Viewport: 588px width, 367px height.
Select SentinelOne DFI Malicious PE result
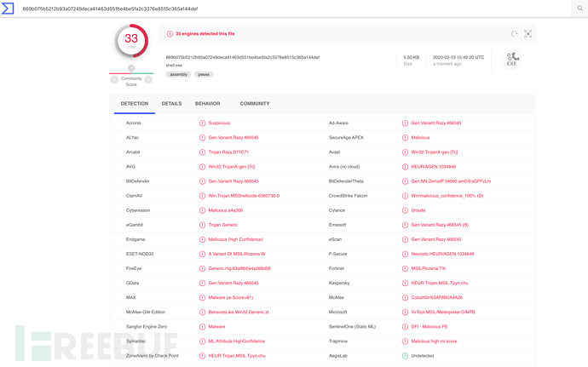429,326
